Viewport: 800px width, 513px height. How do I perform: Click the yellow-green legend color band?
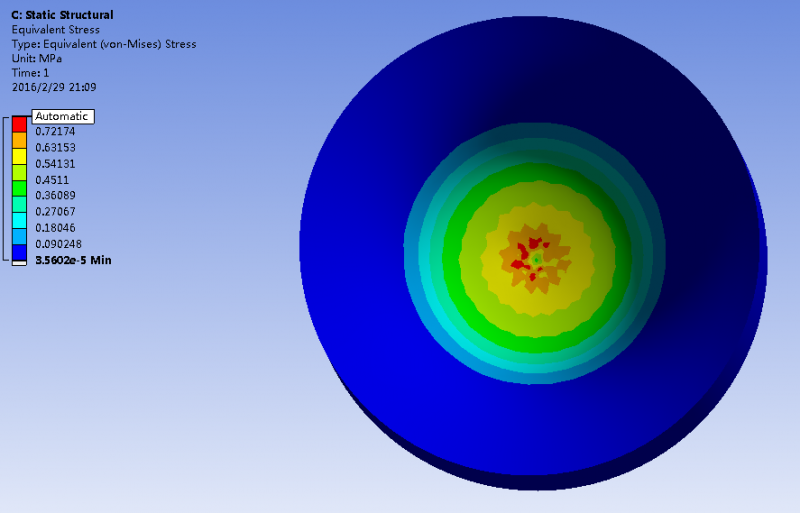[x=19, y=173]
